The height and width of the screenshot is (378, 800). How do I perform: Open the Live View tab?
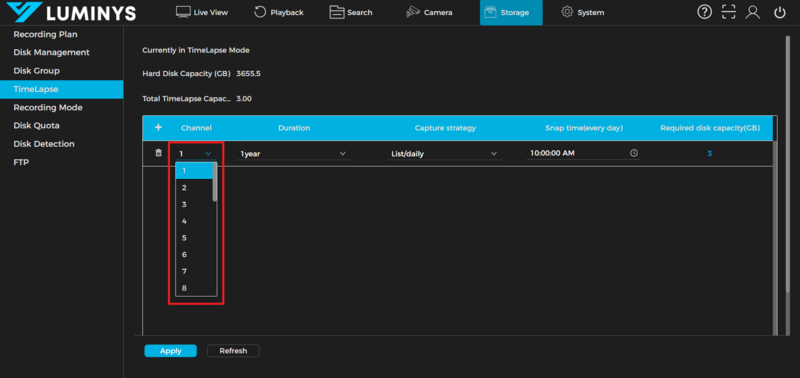click(202, 12)
